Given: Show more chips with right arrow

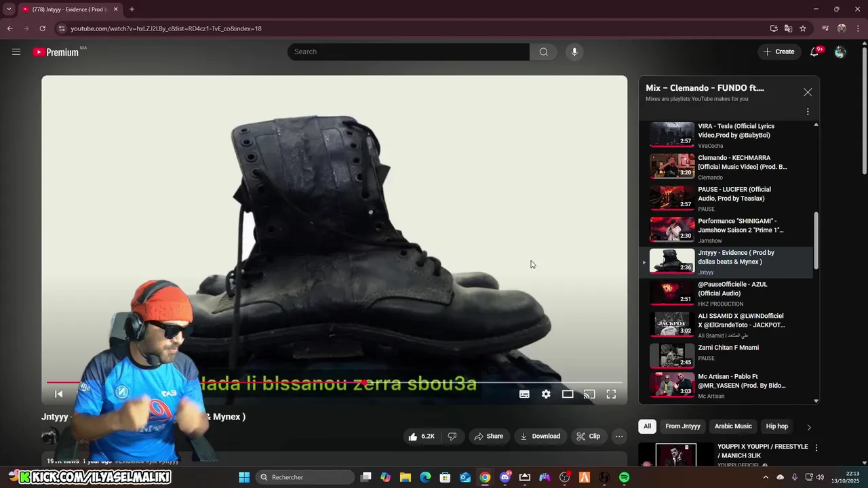Looking at the screenshot, I should tap(808, 427).
